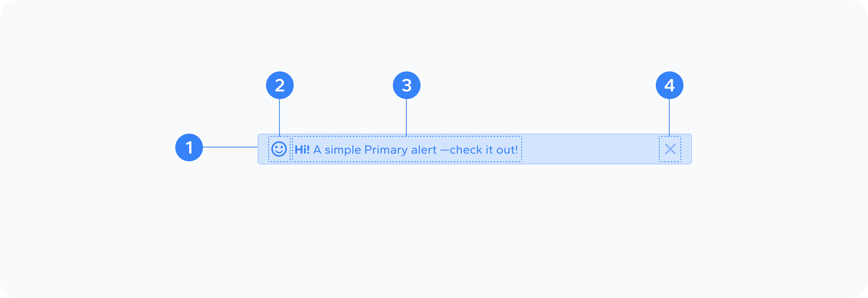The image size is (868, 298).
Task: Click the vertical connector line under badge 2
Action: (x=279, y=118)
